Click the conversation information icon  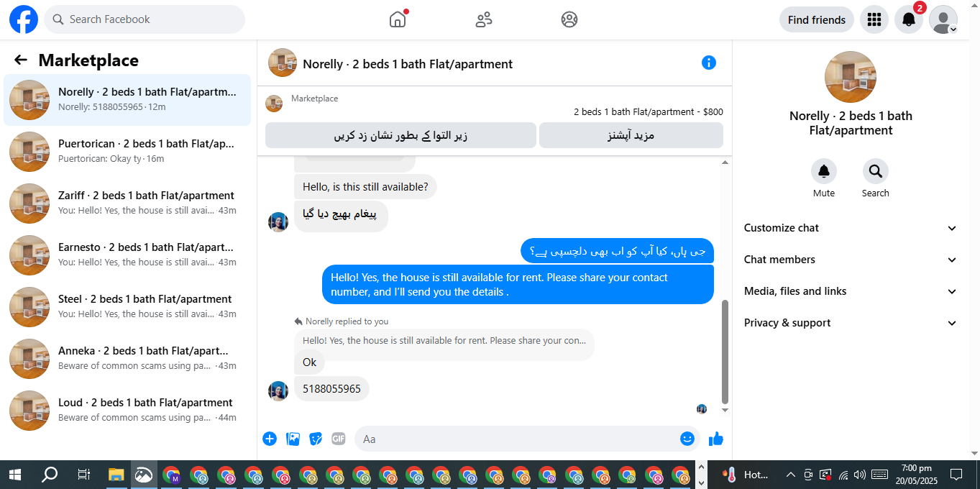(x=709, y=63)
